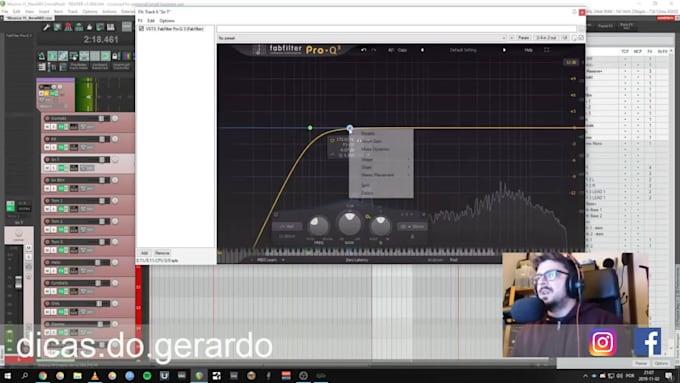Image resolution: width=680 pixels, height=383 pixels.
Task: Click Zero Latency processing mode button
Action: pos(357,260)
